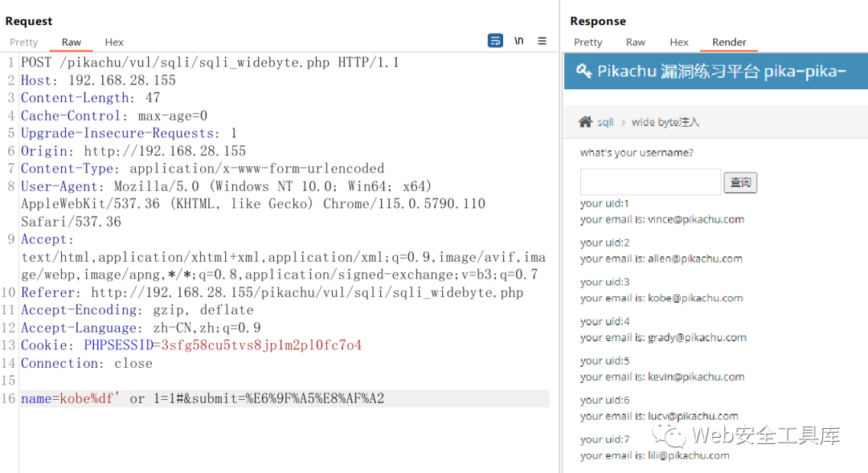
Task: Click the POST request line text
Action: 210,63
